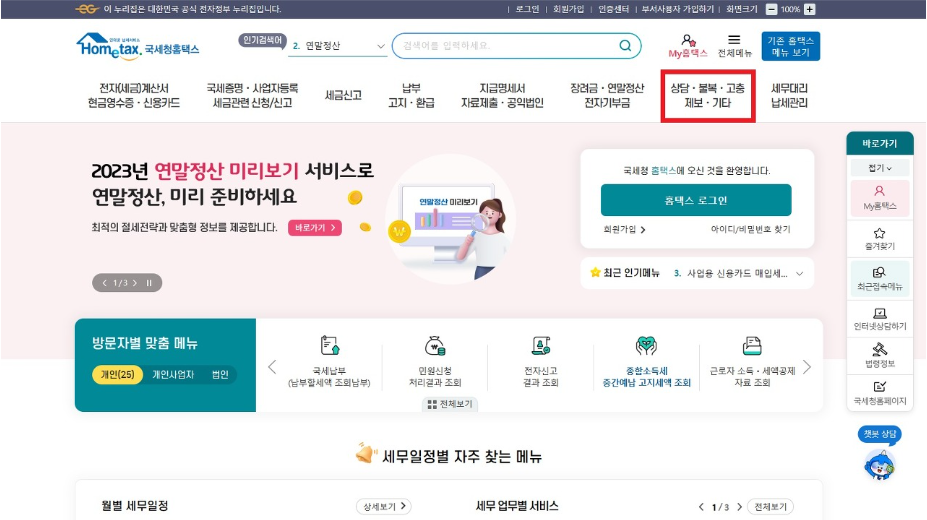The height and width of the screenshot is (520, 927).
Task: Open 전자신고 결과 조회 shortcut
Action: point(540,361)
